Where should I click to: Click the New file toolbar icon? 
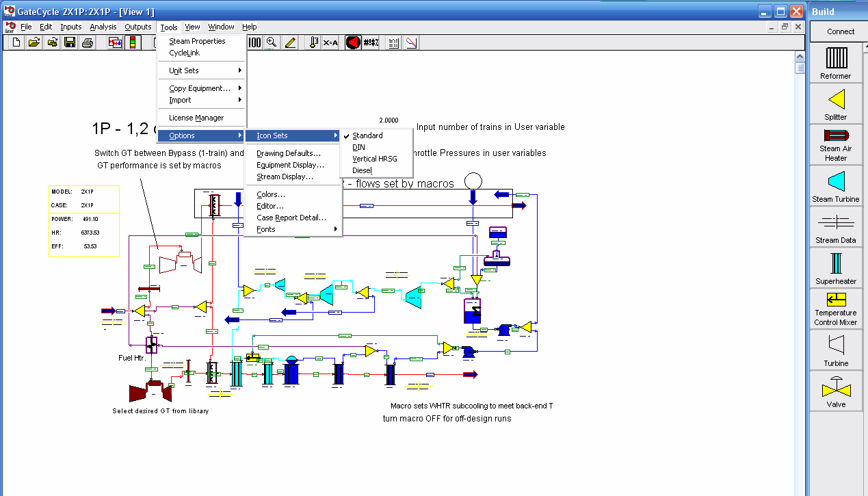click(15, 42)
